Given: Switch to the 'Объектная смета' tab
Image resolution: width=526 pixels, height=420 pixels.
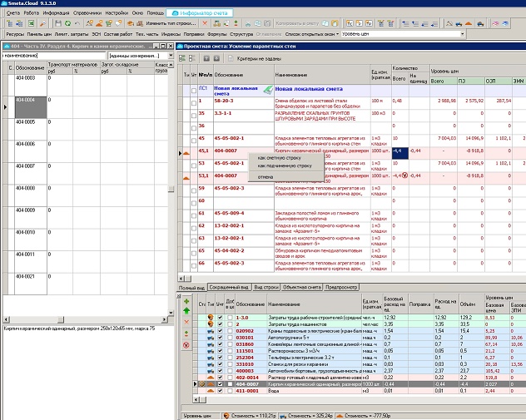Looking at the screenshot, I should [302, 286].
